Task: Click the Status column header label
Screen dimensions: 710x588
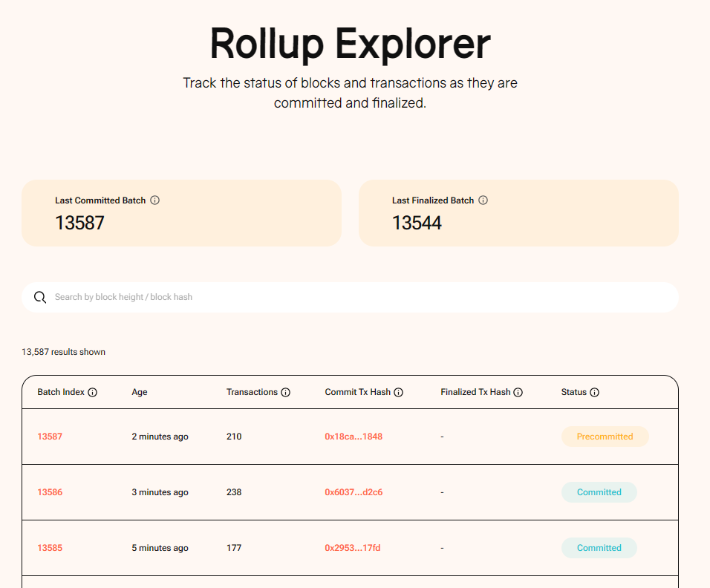Action: [573, 392]
